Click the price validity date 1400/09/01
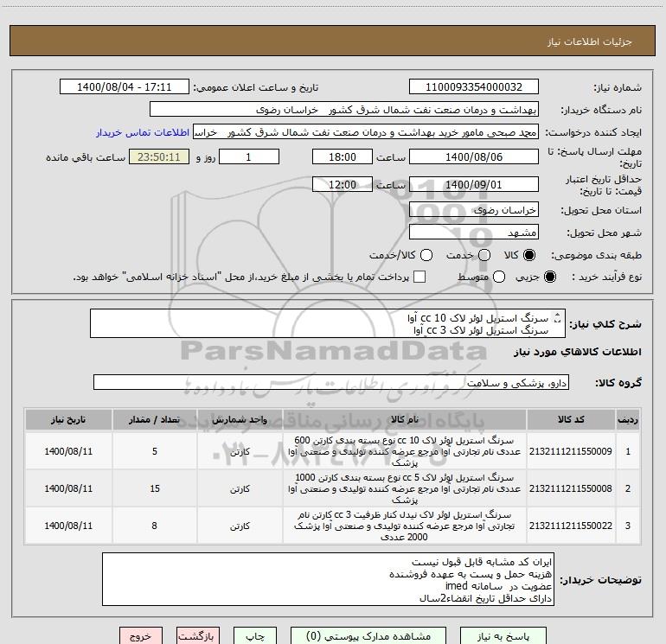Screen dimensions: 666x644 474,185
